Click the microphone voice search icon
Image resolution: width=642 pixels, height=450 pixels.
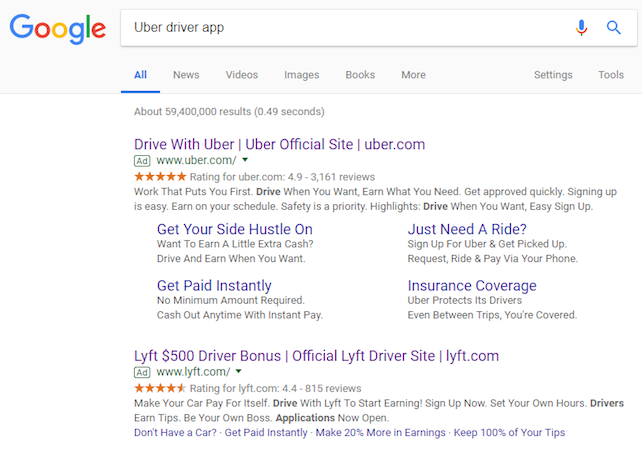[582, 28]
